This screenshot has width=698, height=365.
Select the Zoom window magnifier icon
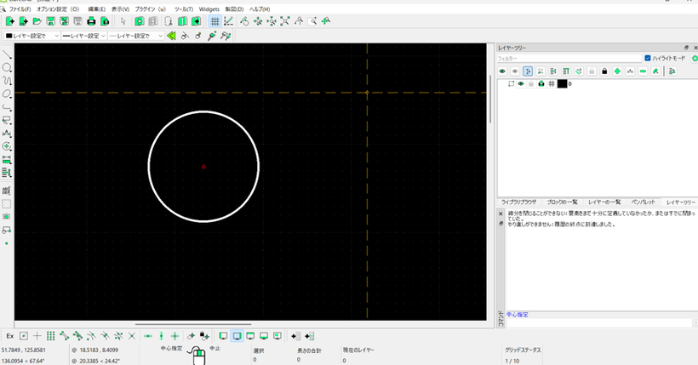[312, 21]
